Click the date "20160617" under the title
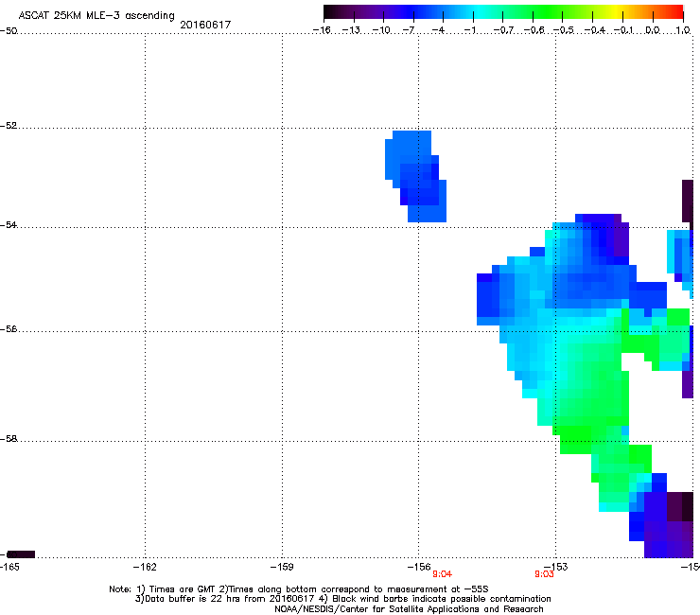 (x=205, y=25)
